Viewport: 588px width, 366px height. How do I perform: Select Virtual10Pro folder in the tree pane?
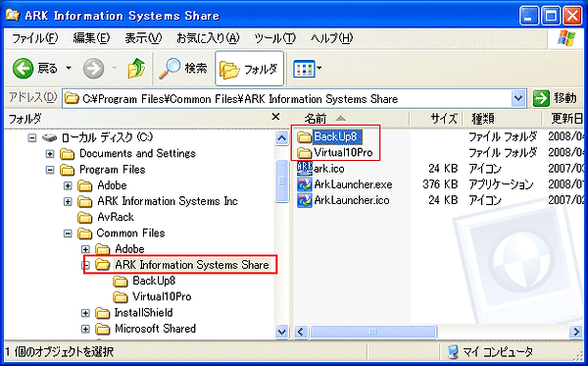[x=162, y=297]
